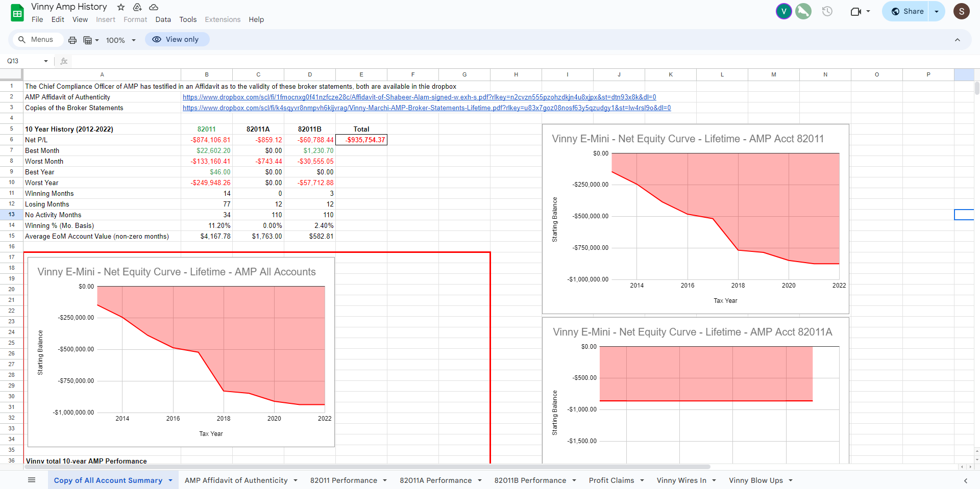Open the Share options arrow
The width and height of the screenshot is (980, 489).
937,11
